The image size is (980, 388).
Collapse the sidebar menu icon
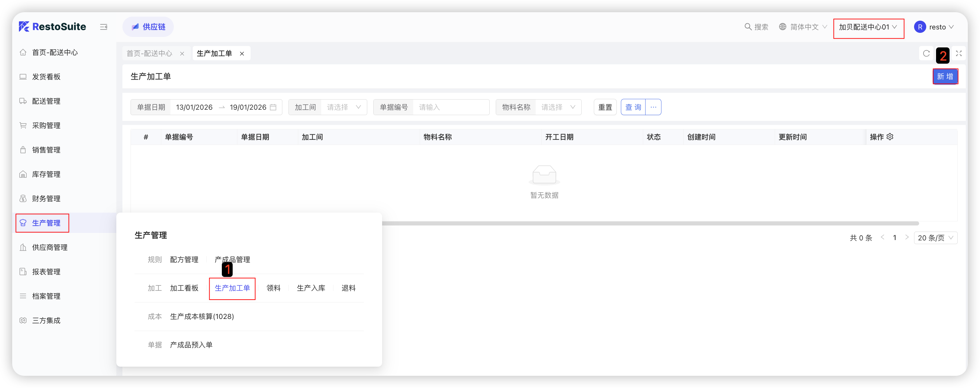click(103, 27)
